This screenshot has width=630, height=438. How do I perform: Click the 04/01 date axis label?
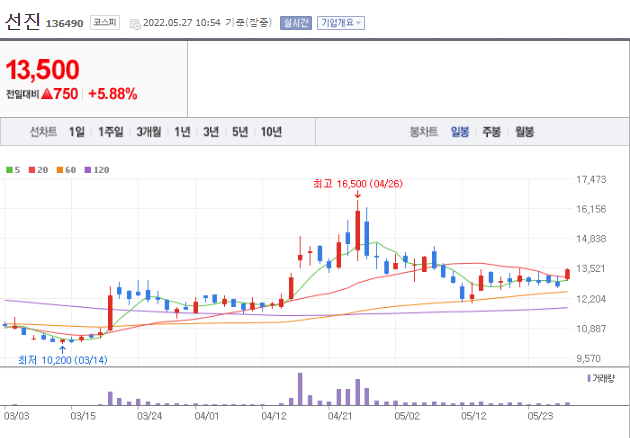click(x=207, y=416)
